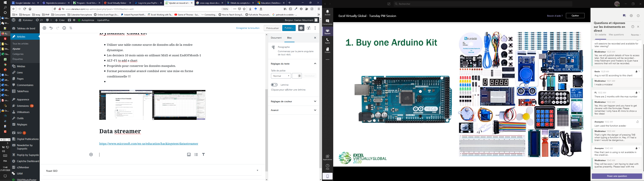Click custom font size input field
Viewport: 644px width, 181px height.
coord(296,76)
